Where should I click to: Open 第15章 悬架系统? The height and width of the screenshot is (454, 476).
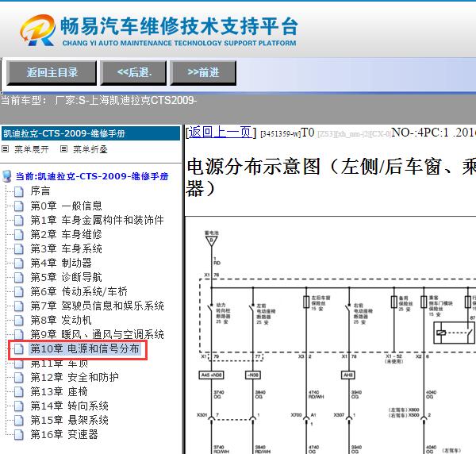pos(69,420)
